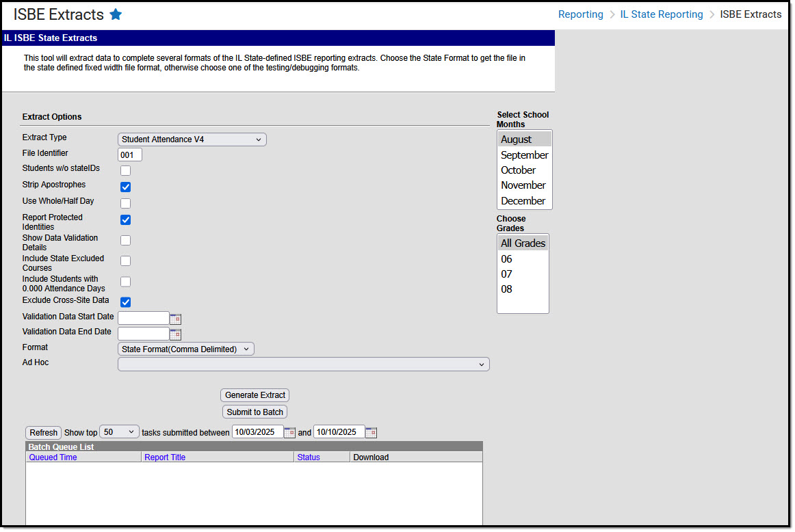Open the Ad Hoc dropdown
Viewport: 795px width, 532px height.
pyautogui.click(x=303, y=364)
